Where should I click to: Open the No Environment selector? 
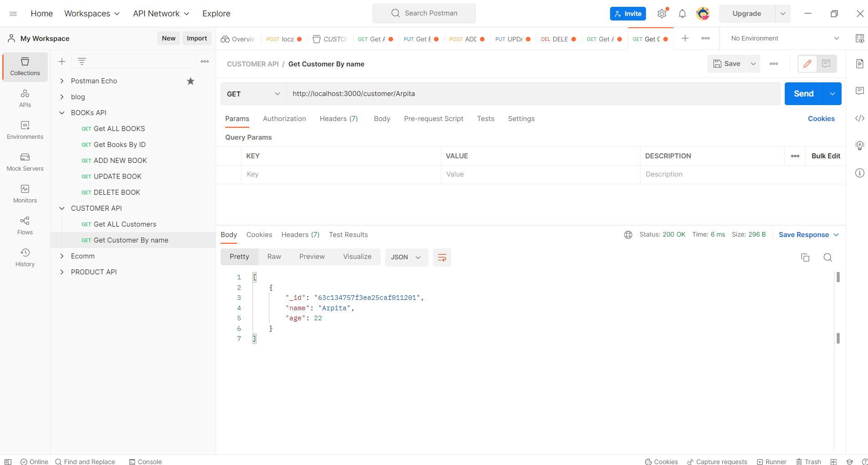[x=782, y=38]
